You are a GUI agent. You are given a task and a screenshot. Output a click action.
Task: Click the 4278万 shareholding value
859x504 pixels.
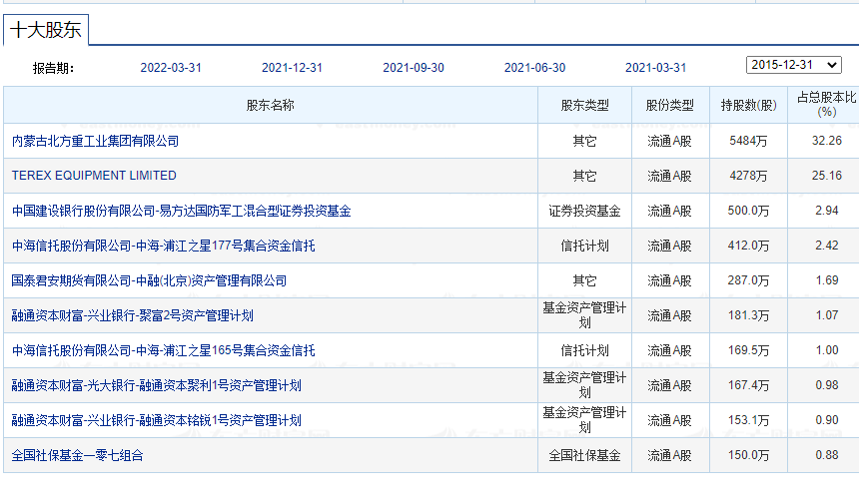[748, 176]
